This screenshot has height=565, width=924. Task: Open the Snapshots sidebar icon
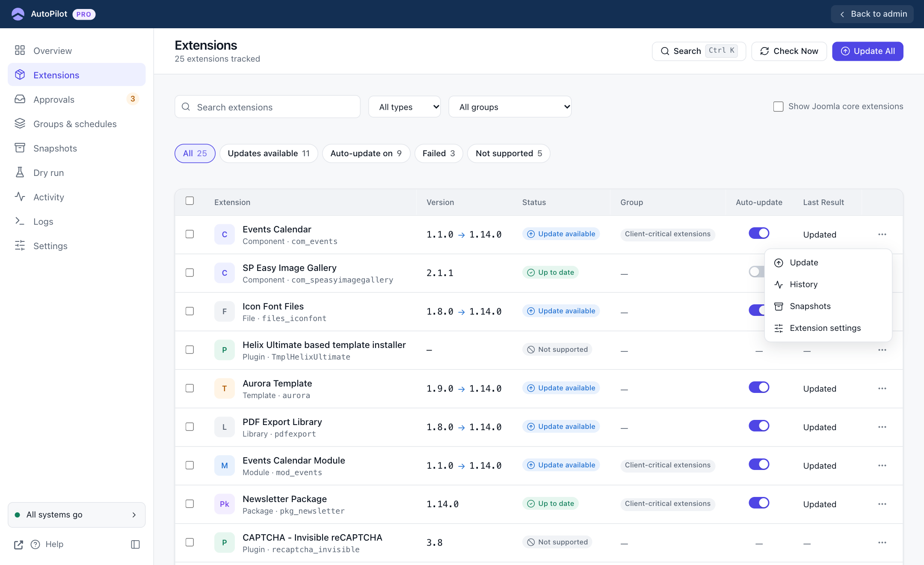[x=20, y=148]
